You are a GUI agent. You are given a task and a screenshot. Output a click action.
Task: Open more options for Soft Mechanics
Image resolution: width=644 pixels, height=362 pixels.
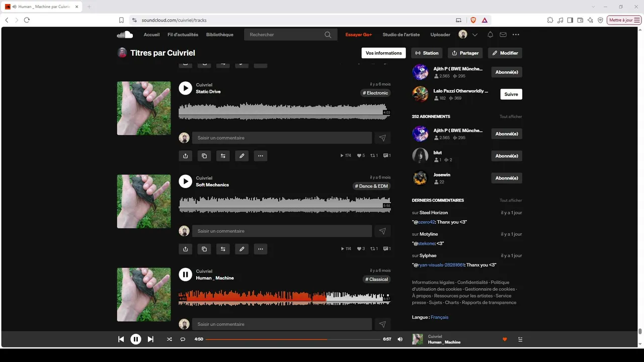point(261,249)
